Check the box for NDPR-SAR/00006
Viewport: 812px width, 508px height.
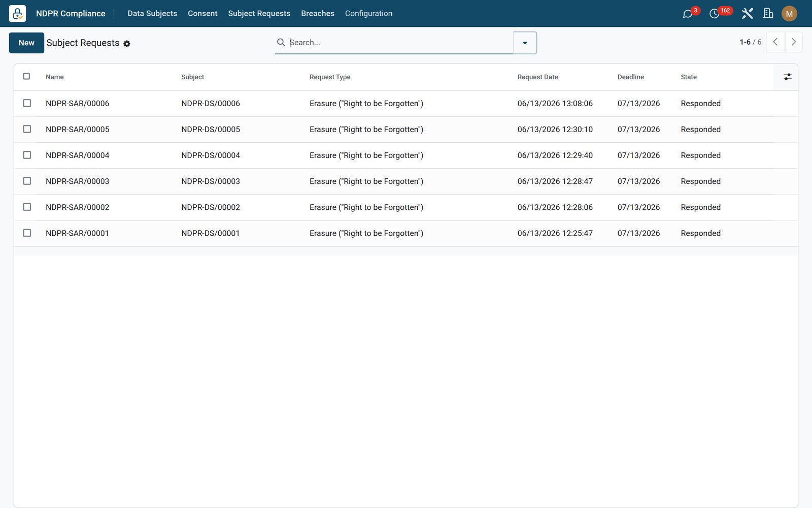[x=27, y=103]
